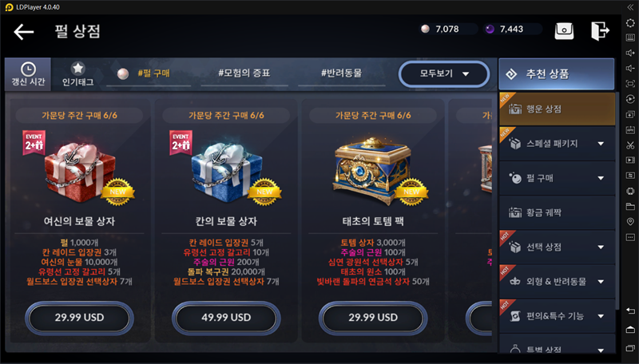Click the 여신의 보물 상자 gift box image
Screen dimensions: 639x364
click(79, 171)
